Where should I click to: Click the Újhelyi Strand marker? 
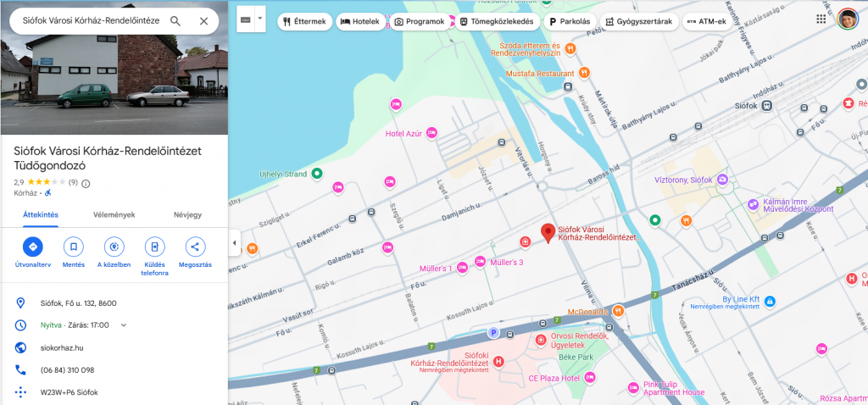(x=317, y=174)
